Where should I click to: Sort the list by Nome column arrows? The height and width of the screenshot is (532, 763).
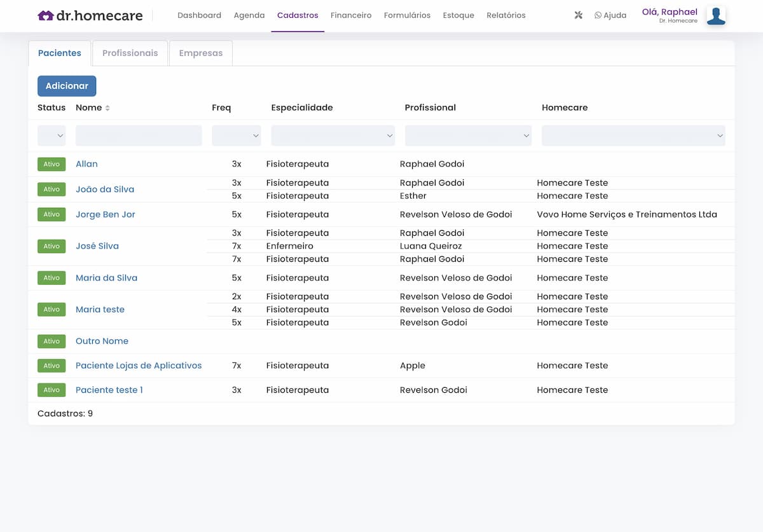[x=107, y=108]
